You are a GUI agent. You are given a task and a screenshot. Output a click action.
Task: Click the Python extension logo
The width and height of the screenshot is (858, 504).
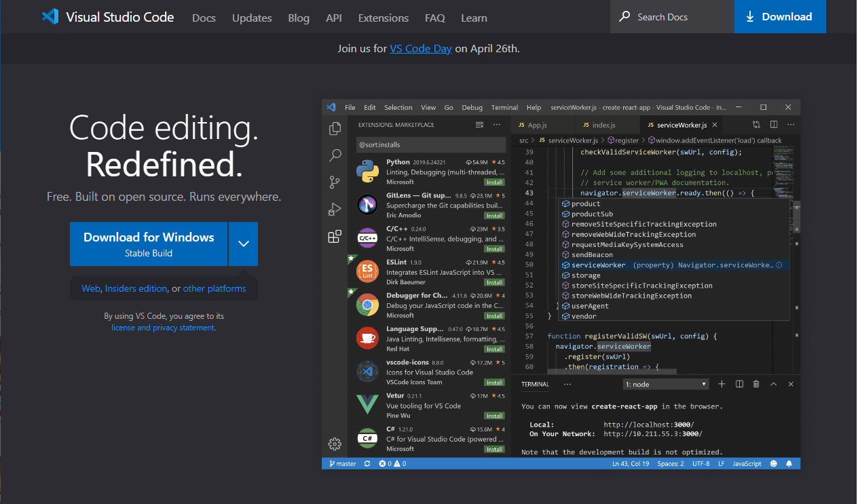coord(367,172)
